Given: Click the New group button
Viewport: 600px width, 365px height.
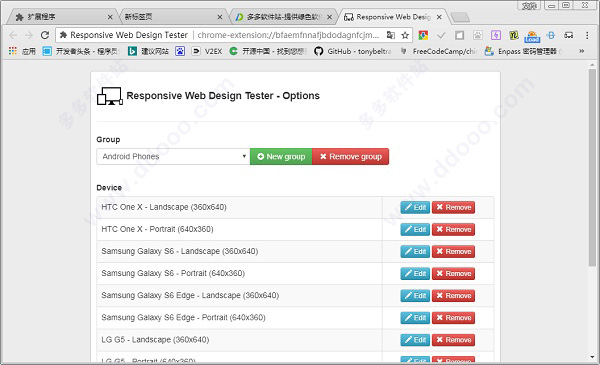Looking at the screenshot, I should pos(281,156).
